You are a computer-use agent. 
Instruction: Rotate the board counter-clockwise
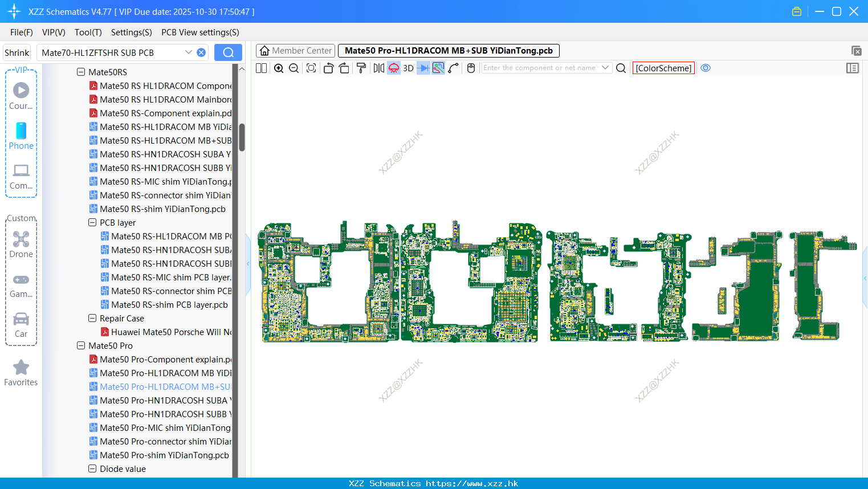tap(328, 68)
